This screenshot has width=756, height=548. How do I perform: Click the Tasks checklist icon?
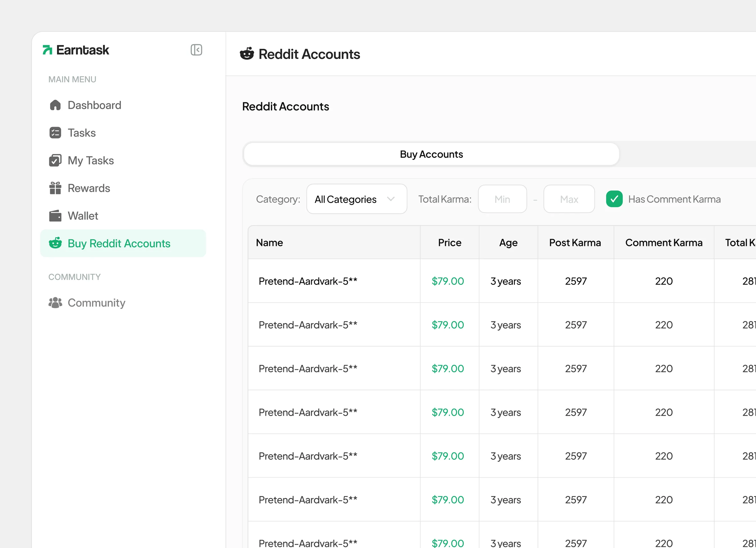pos(55,133)
